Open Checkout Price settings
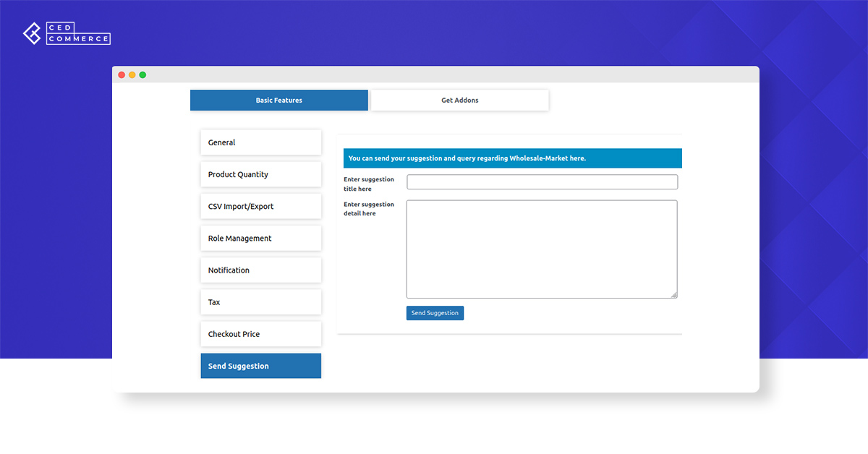 (261, 334)
